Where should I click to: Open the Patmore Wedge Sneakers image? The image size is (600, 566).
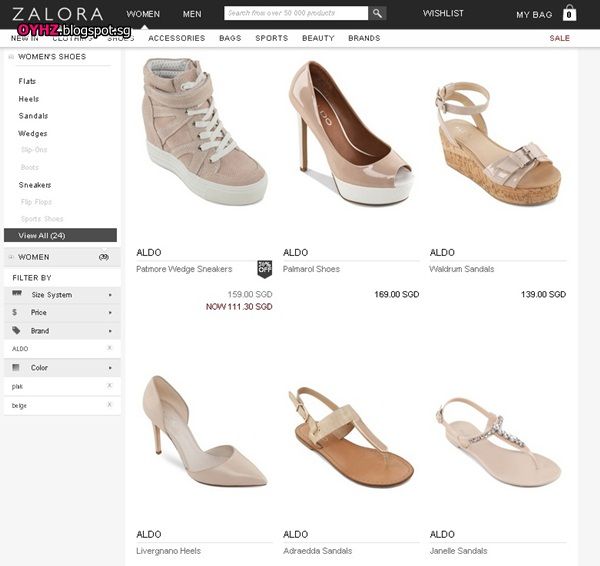(x=205, y=131)
